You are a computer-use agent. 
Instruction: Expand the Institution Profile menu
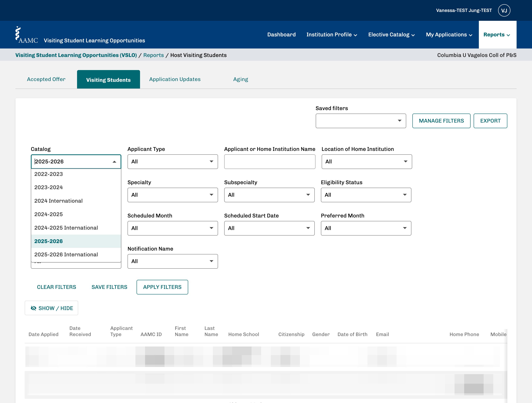click(x=332, y=35)
